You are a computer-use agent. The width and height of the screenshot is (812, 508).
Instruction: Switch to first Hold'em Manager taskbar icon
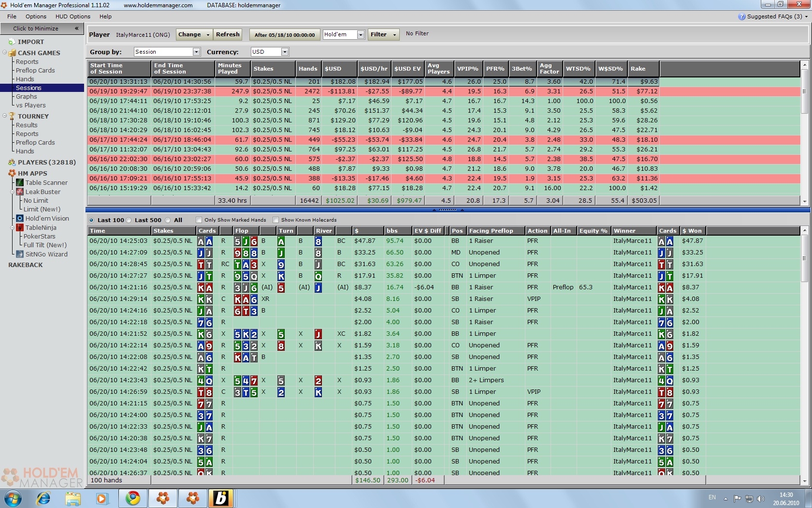[x=163, y=498]
